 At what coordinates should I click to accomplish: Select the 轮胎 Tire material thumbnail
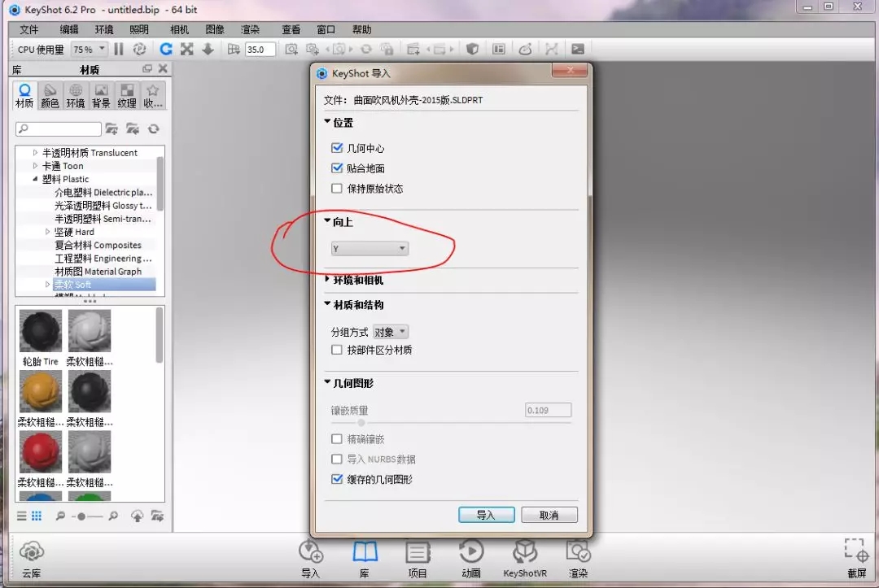[41, 332]
